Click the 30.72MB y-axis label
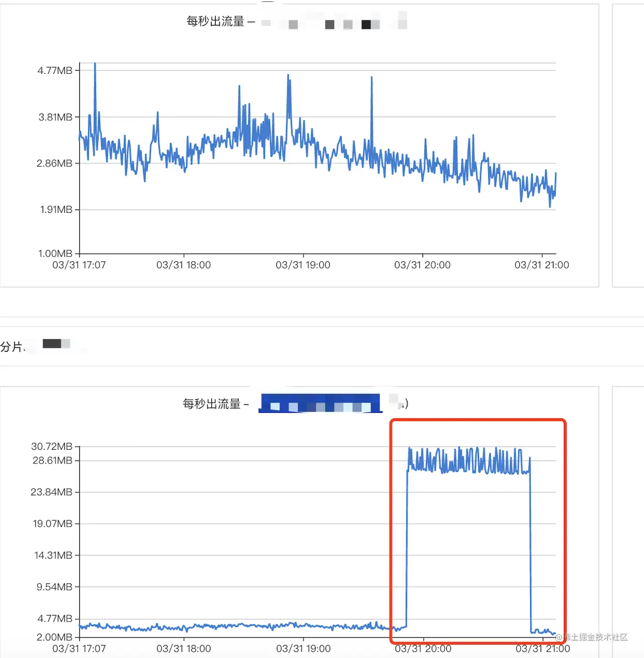Image resolution: width=644 pixels, height=658 pixels. point(52,447)
